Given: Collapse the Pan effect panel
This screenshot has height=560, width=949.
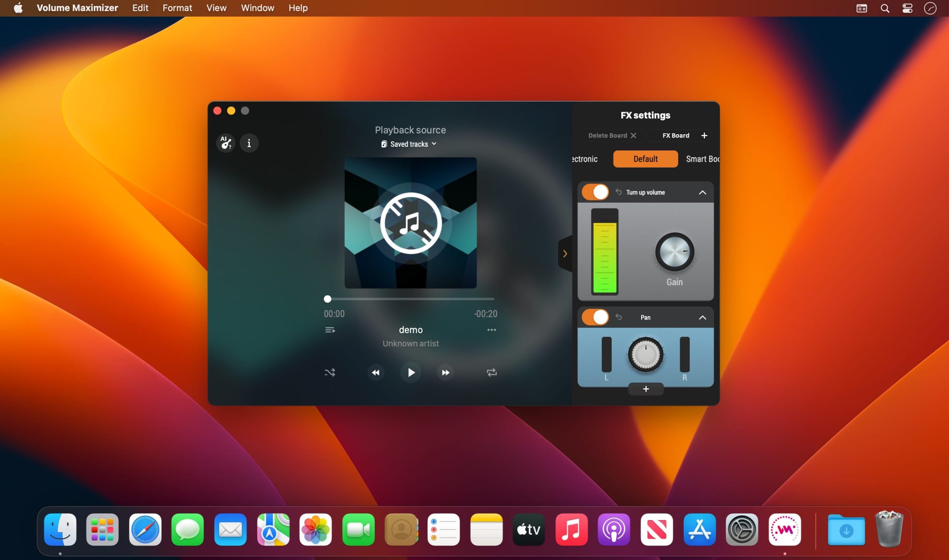Looking at the screenshot, I should click(703, 317).
